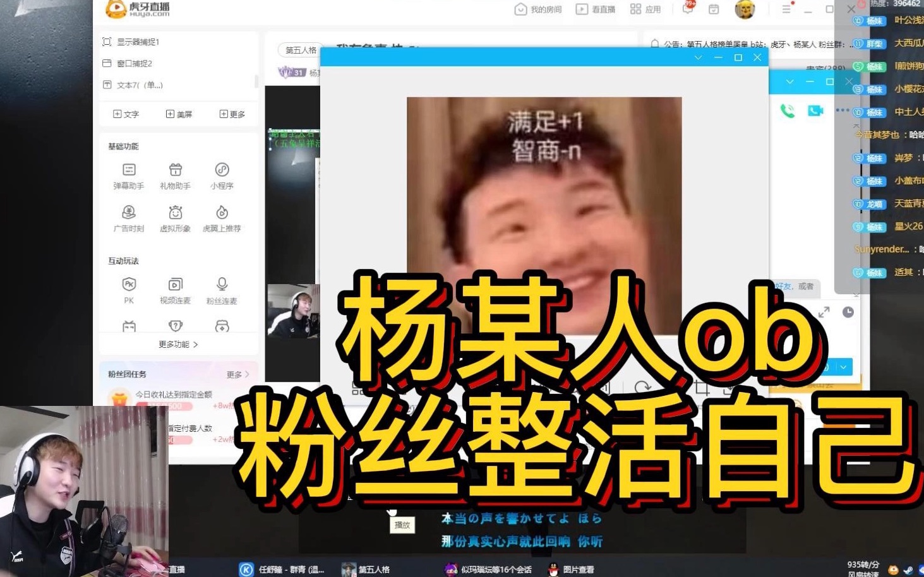Open the Huya hamburger menu
The width and height of the screenshot is (924, 577).
click(x=786, y=9)
